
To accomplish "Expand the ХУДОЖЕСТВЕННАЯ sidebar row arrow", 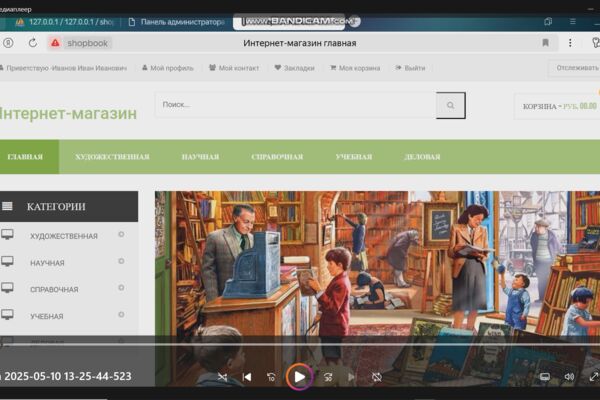I will pyautogui.click(x=121, y=235).
